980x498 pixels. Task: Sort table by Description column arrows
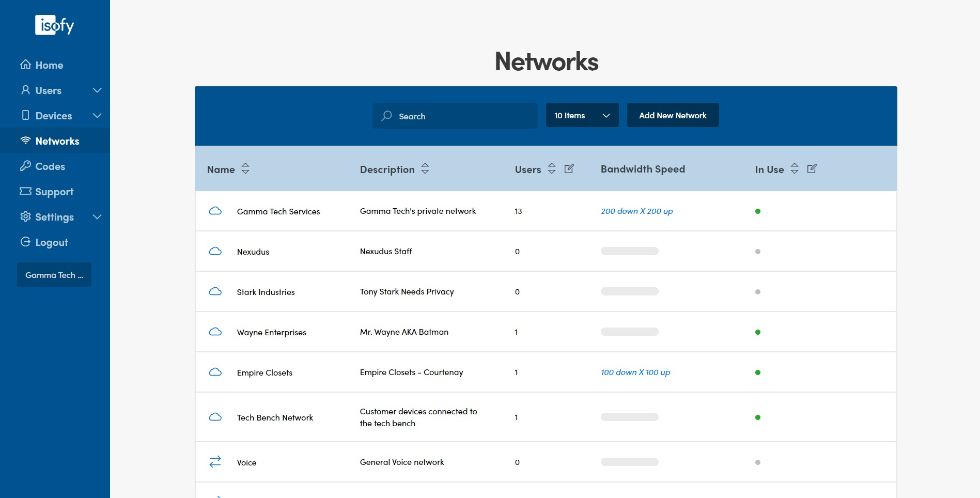pyautogui.click(x=425, y=168)
